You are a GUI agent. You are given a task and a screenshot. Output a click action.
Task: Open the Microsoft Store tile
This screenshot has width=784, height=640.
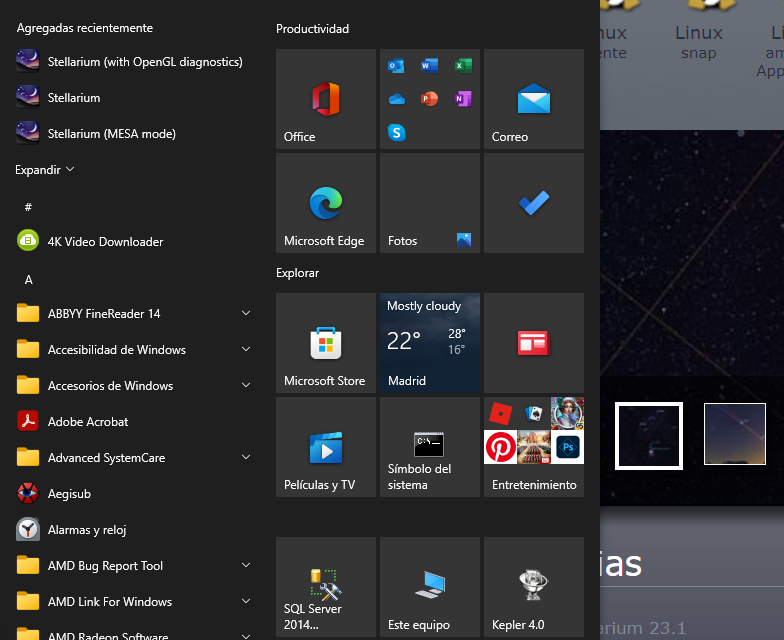pyautogui.click(x=326, y=343)
